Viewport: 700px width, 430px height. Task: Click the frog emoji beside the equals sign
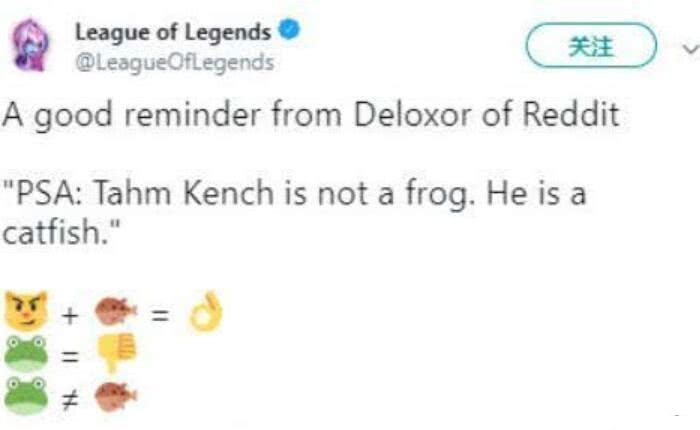[x=27, y=355]
